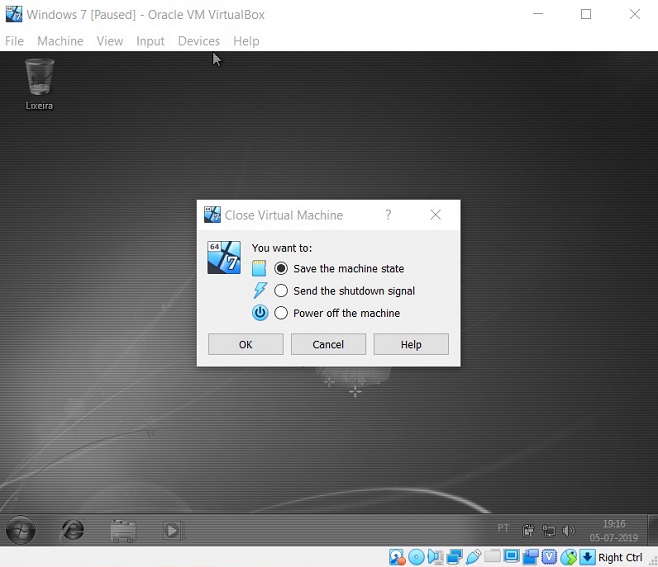Open the Windows 7 Start orb

pos(20,530)
